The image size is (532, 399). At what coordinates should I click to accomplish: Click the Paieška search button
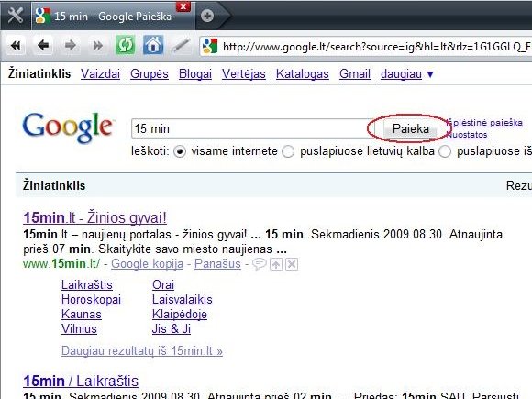411,129
